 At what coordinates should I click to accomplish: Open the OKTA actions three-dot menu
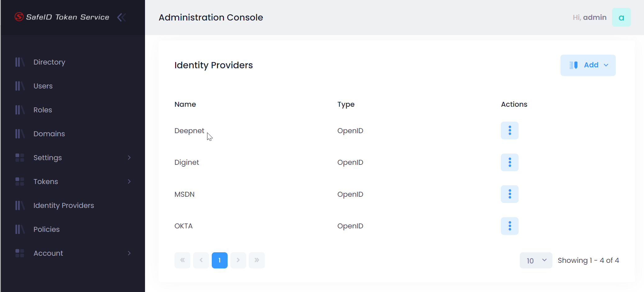[510, 226]
